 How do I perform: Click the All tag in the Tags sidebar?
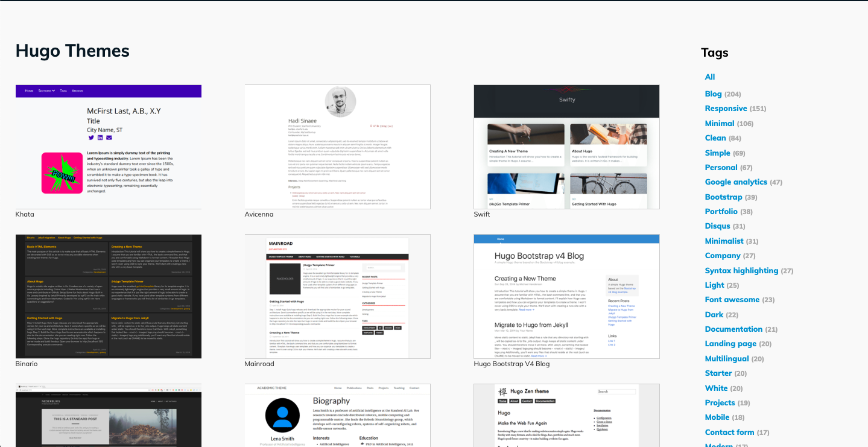(709, 77)
